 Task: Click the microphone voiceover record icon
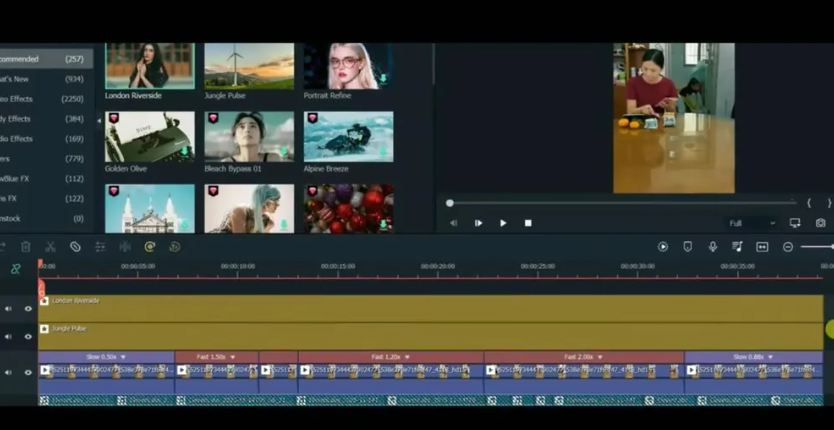pyautogui.click(x=712, y=247)
